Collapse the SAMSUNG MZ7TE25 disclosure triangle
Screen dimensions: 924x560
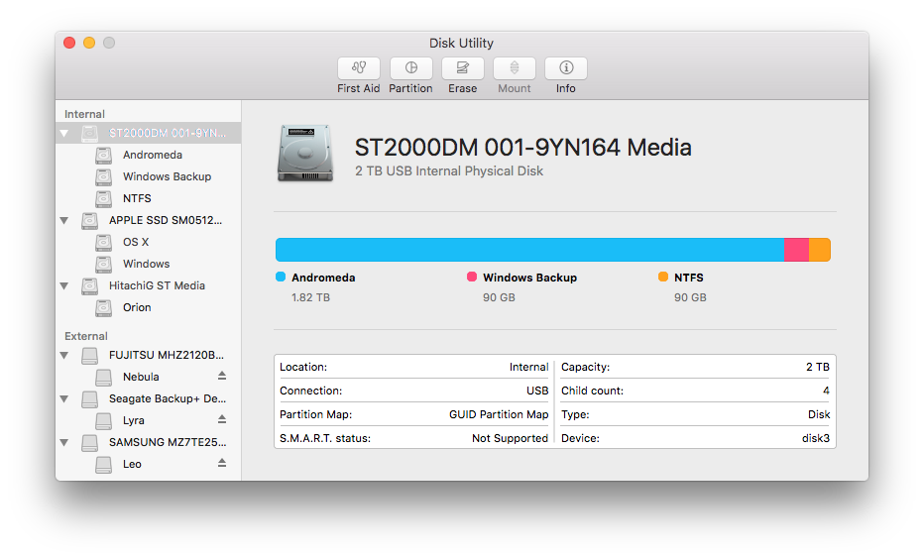64,443
